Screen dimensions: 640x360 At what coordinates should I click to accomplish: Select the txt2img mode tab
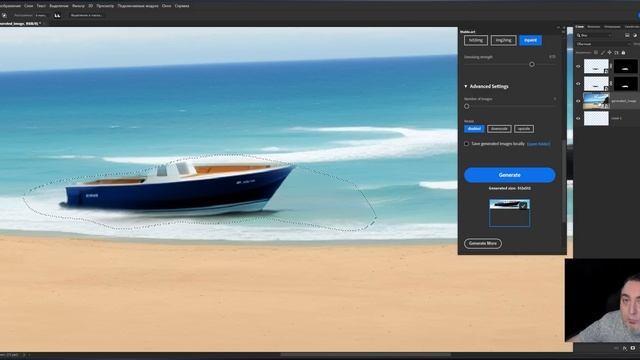(x=476, y=40)
